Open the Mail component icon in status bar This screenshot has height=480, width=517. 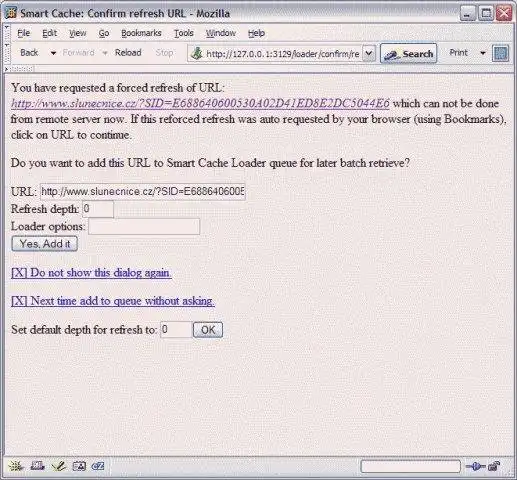(37, 466)
